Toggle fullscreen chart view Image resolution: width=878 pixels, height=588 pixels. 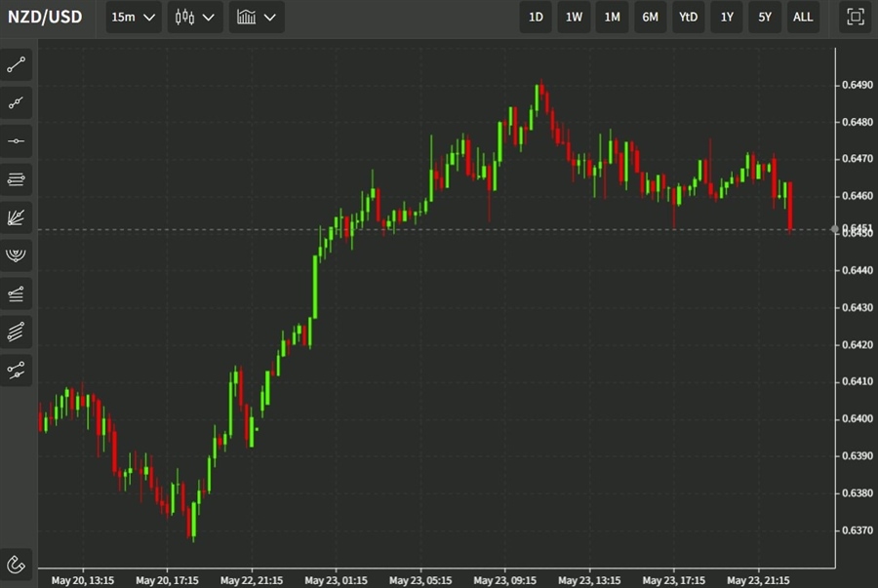click(855, 17)
